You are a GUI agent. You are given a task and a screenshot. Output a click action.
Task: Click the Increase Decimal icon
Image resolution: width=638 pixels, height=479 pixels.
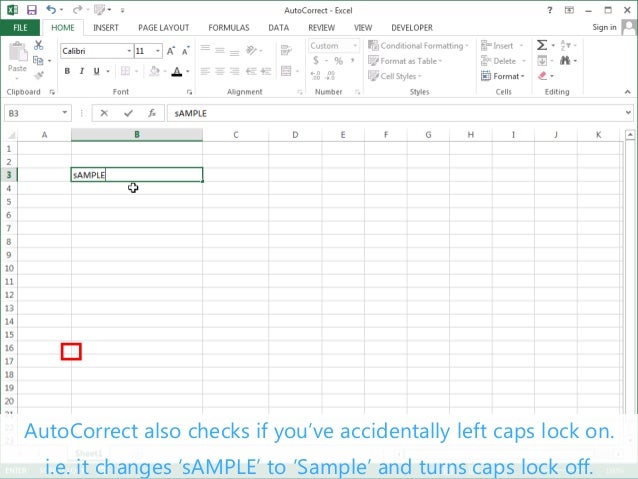click(x=315, y=75)
